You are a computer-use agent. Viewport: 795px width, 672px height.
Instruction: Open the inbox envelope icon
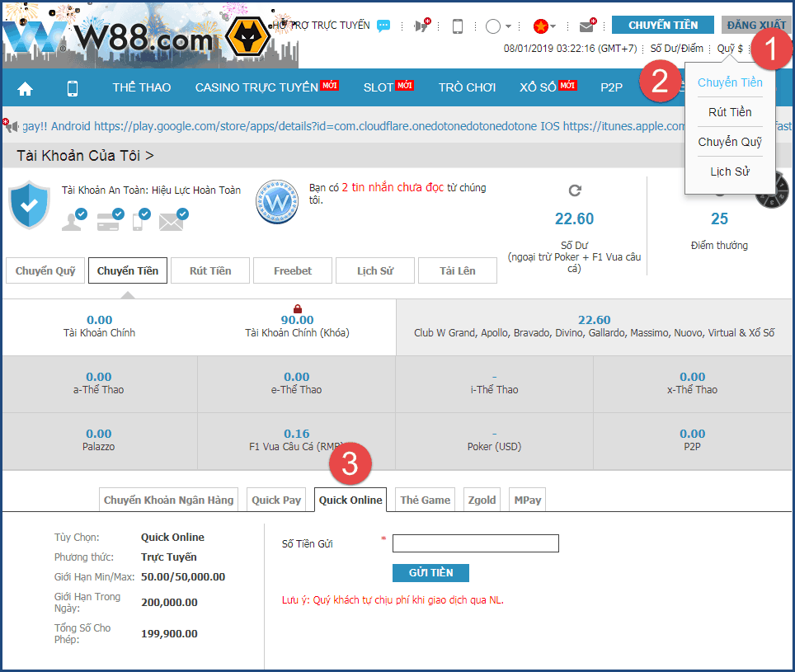click(x=588, y=26)
